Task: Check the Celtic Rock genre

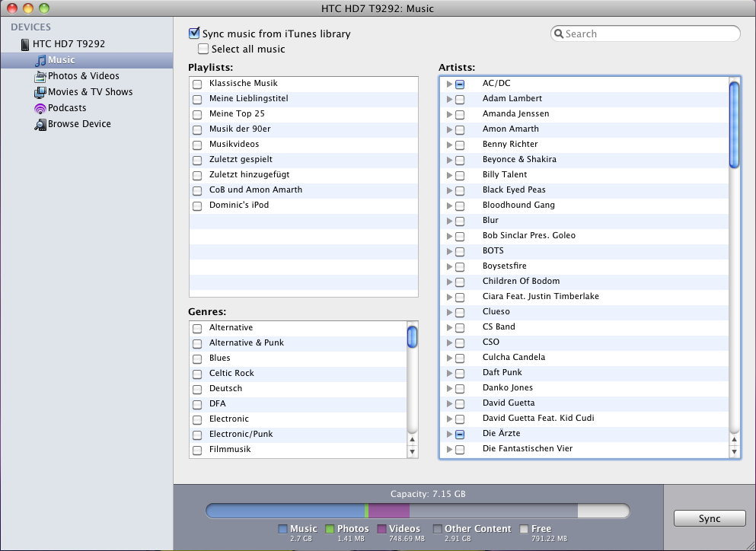Action: (x=197, y=374)
